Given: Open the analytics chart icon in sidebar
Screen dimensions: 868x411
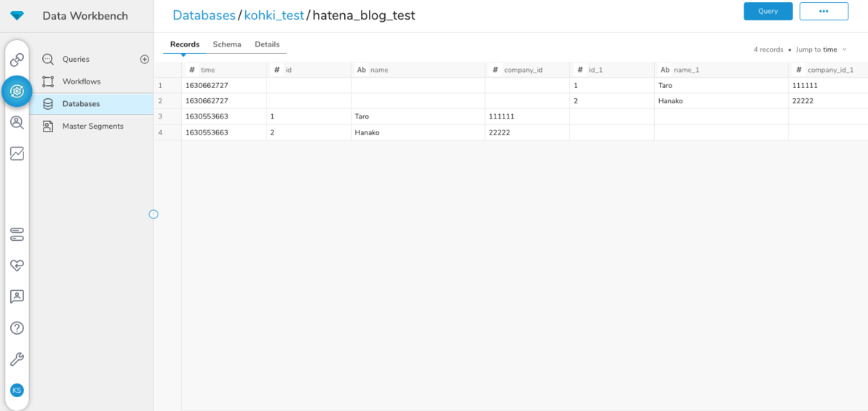Looking at the screenshot, I should pos(17,153).
